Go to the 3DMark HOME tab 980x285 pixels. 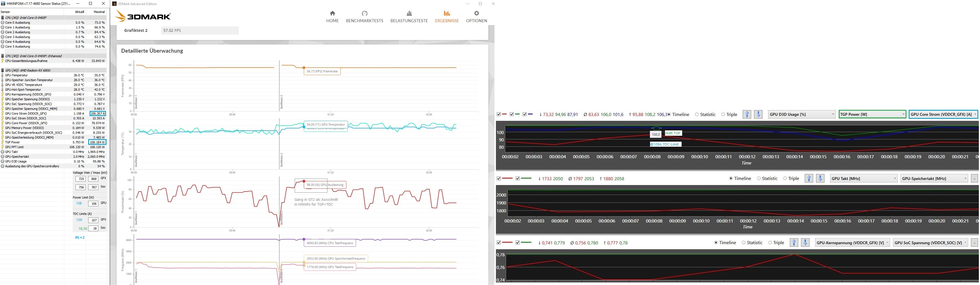click(332, 17)
